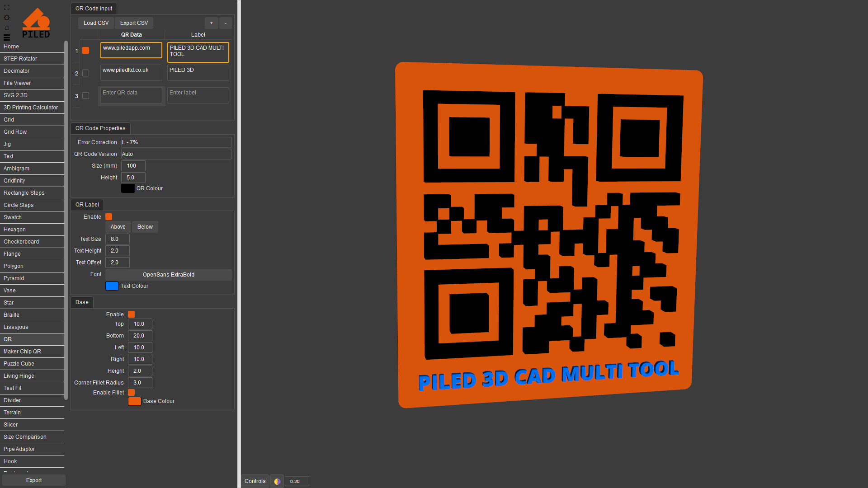Click the Export button at bottom left
Screen dimensions: 868x488
(33, 480)
